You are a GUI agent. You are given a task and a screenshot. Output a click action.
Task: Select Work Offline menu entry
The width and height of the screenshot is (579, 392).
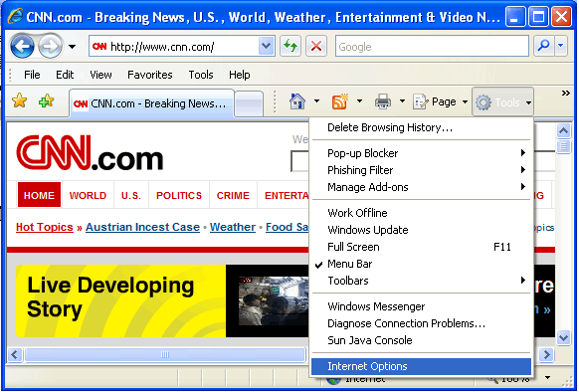[421, 213]
